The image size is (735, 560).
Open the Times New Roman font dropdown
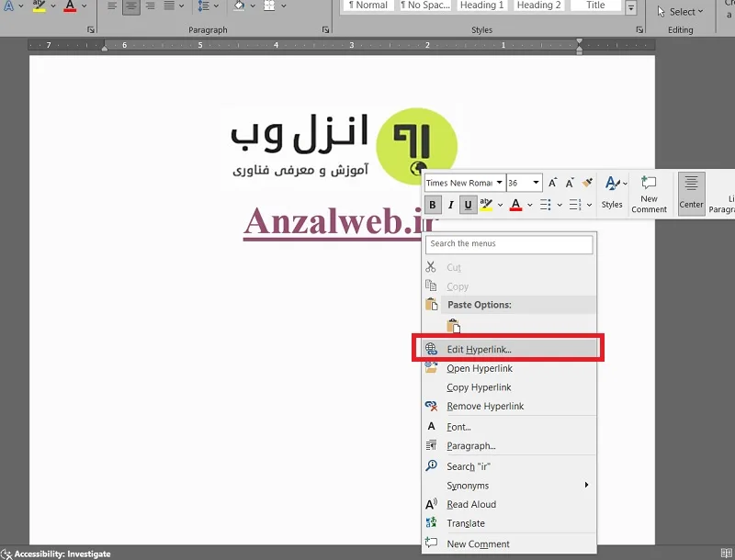tap(500, 183)
